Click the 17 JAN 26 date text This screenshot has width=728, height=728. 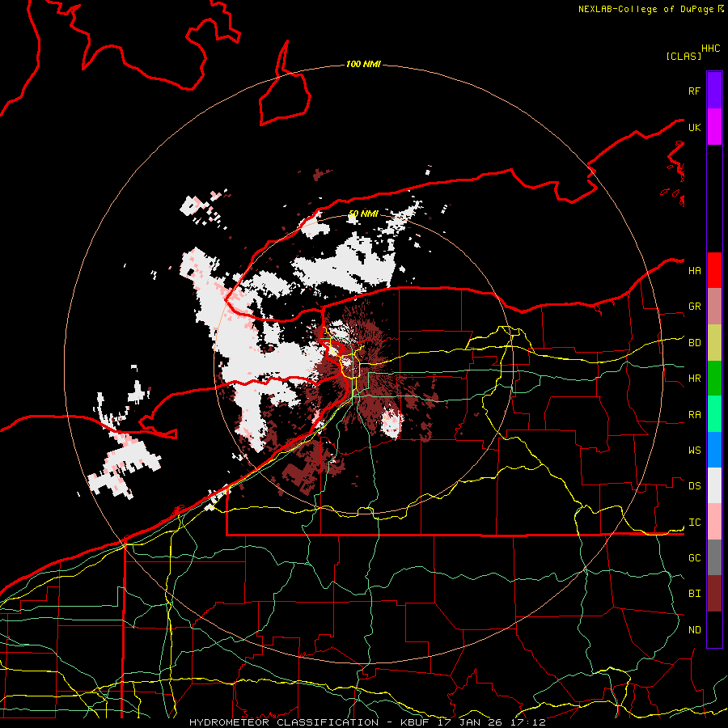pos(471,722)
